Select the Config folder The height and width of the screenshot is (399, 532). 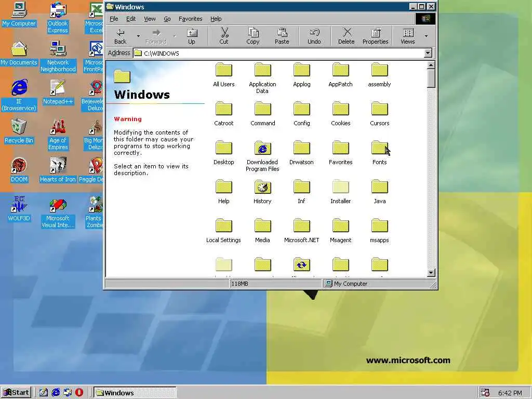[302, 114]
